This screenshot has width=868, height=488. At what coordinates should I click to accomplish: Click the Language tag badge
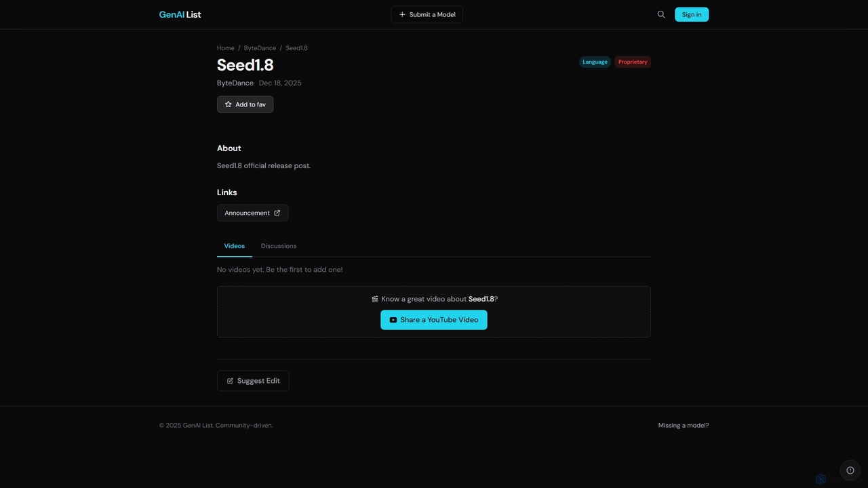coord(595,62)
